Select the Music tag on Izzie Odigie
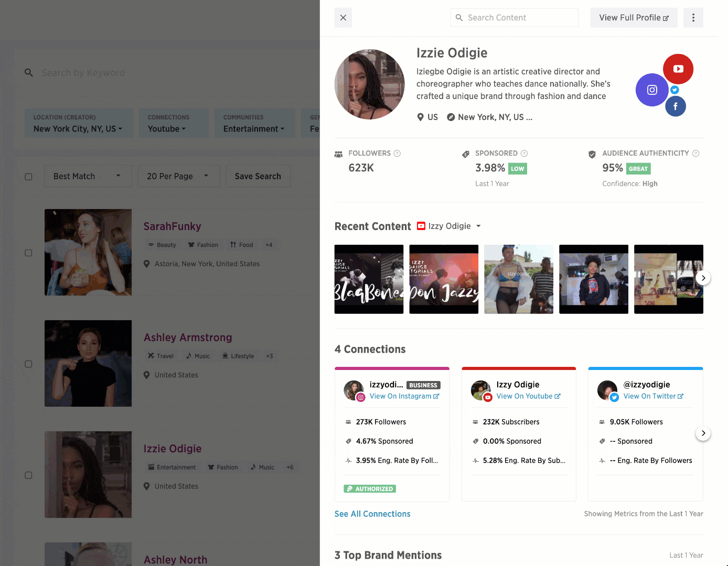Screen dimensions: 728x566 pyautogui.click(x=262, y=467)
